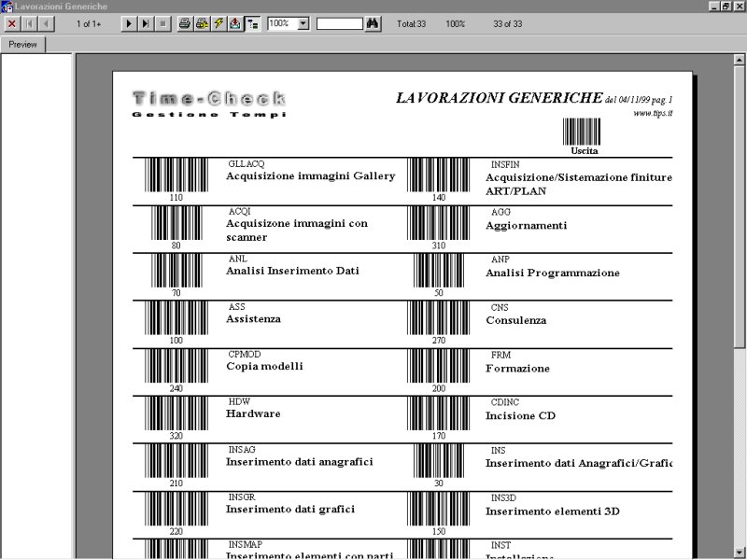Click the barcode numbered 270
The image size is (747, 560).
click(x=438, y=318)
